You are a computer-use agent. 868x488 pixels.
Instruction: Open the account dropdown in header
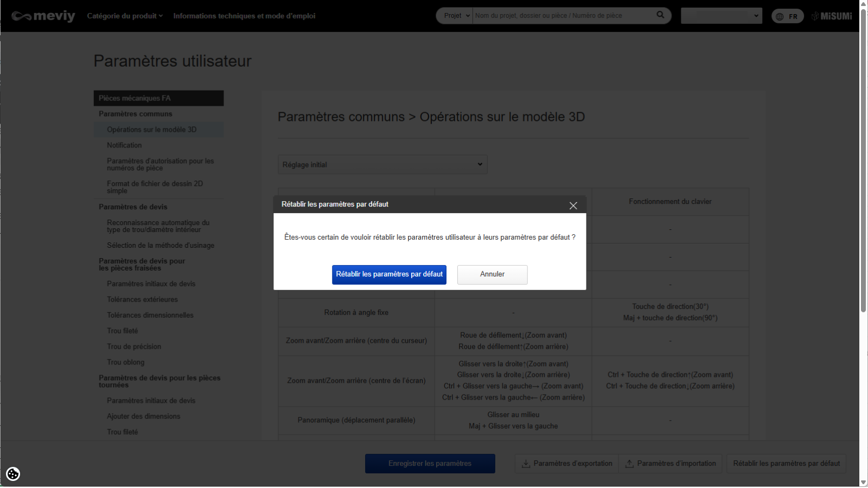point(721,16)
